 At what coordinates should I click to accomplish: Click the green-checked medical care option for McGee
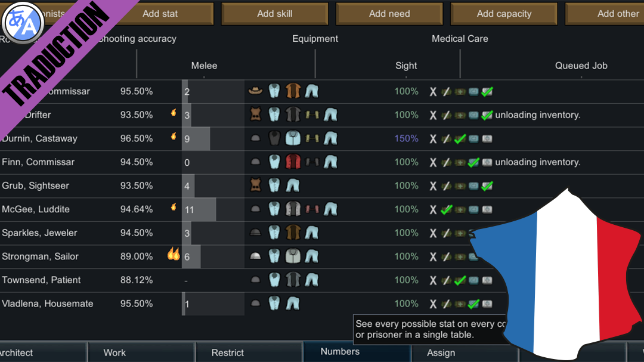point(446,209)
